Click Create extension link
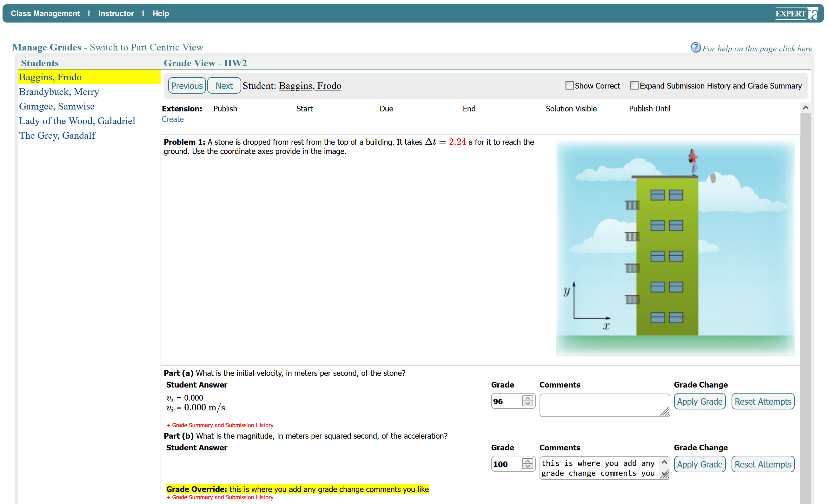829x504 pixels. pos(173,119)
